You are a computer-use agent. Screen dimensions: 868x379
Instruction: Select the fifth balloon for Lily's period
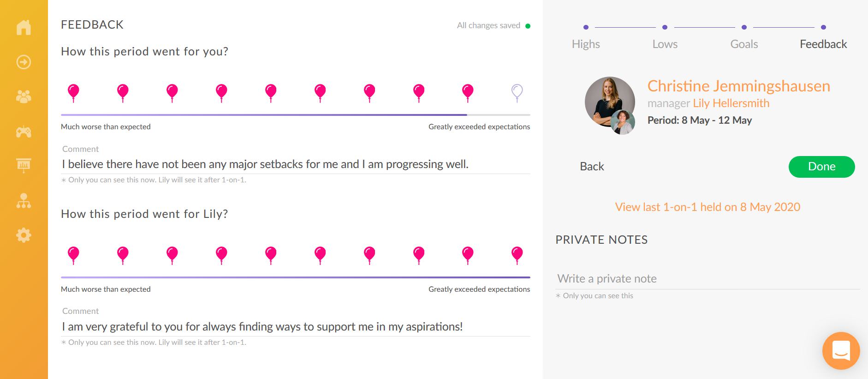[x=271, y=255]
